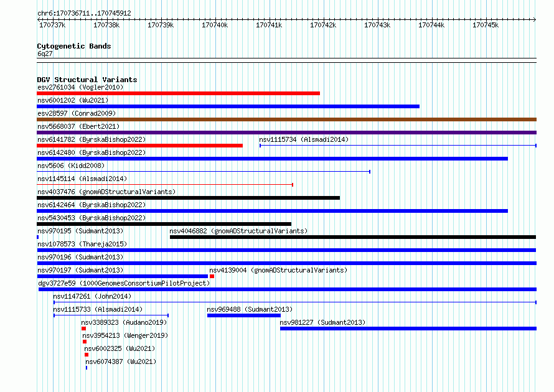This screenshot has height=392, width=554.
Task: Click the blue dgv3727e59 variant bar
Action: click(x=288, y=289)
